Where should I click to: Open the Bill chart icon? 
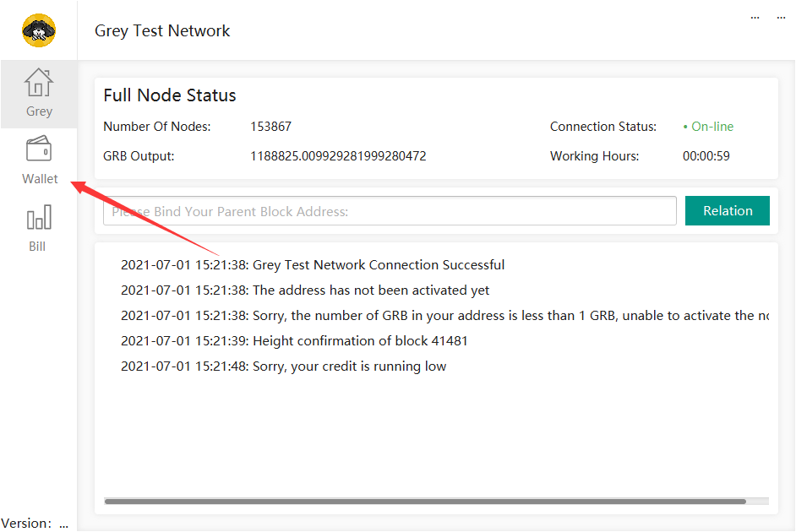point(38,218)
